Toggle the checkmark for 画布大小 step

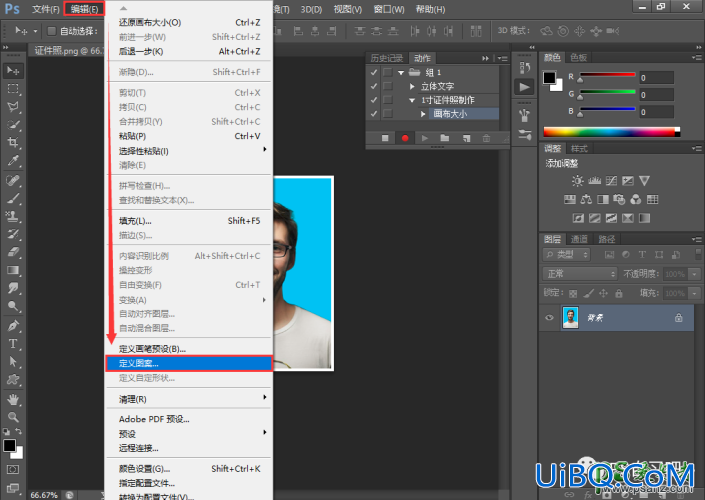tap(374, 114)
